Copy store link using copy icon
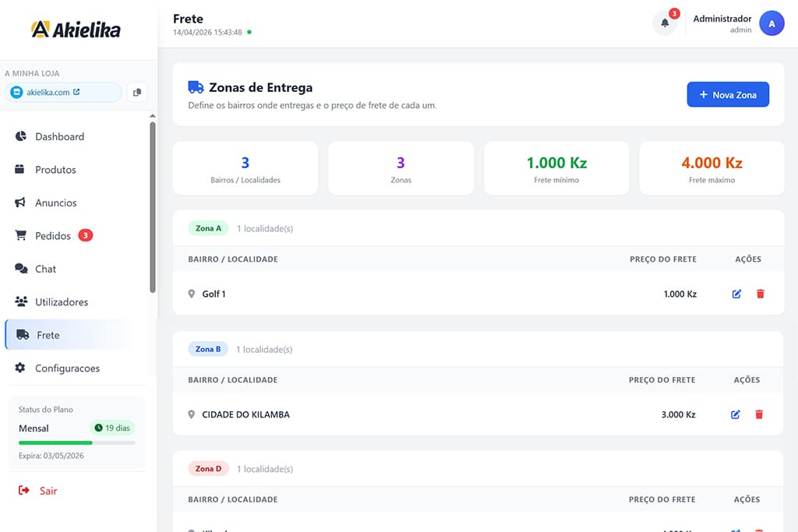Viewport: 798px width, 532px height. point(137,93)
